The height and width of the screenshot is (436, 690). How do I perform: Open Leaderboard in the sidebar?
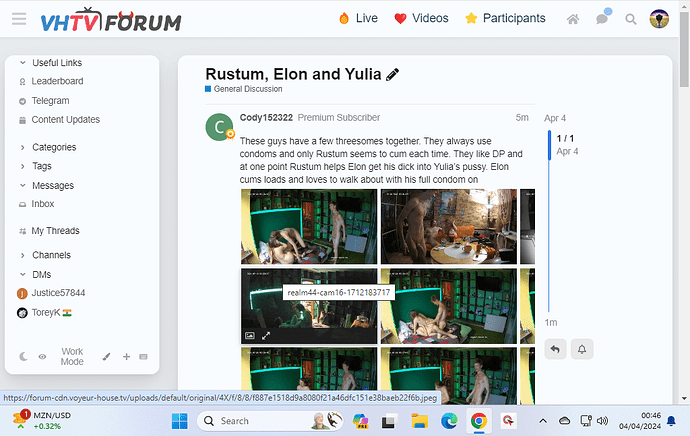(57, 81)
